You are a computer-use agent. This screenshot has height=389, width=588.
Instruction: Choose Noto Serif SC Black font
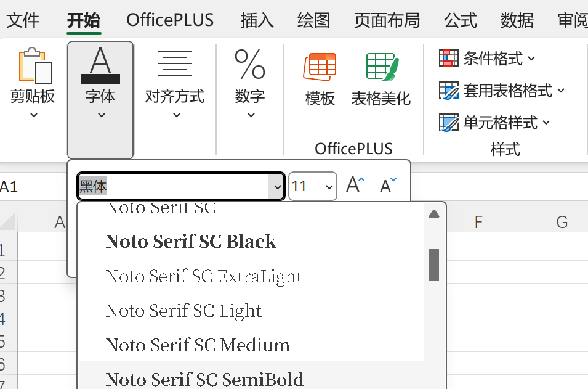[x=191, y=242]
